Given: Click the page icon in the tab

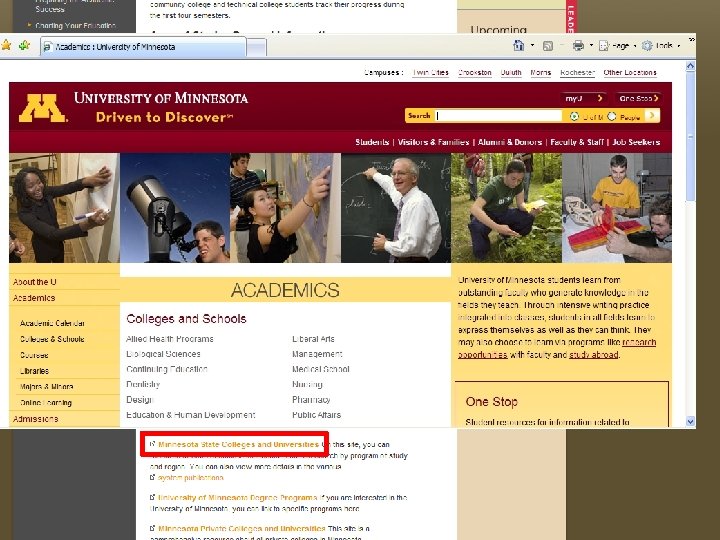Looking at the screenshot, I should (48, 47).
